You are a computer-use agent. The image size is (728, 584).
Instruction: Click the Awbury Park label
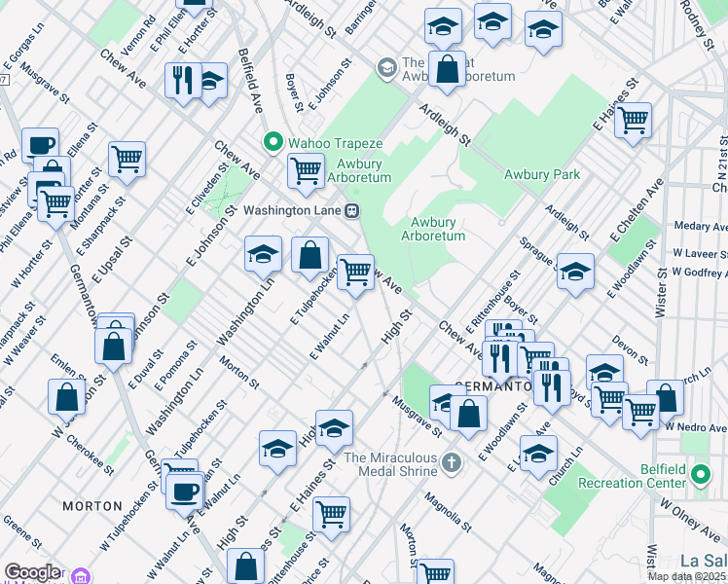(x=542, y=175)
